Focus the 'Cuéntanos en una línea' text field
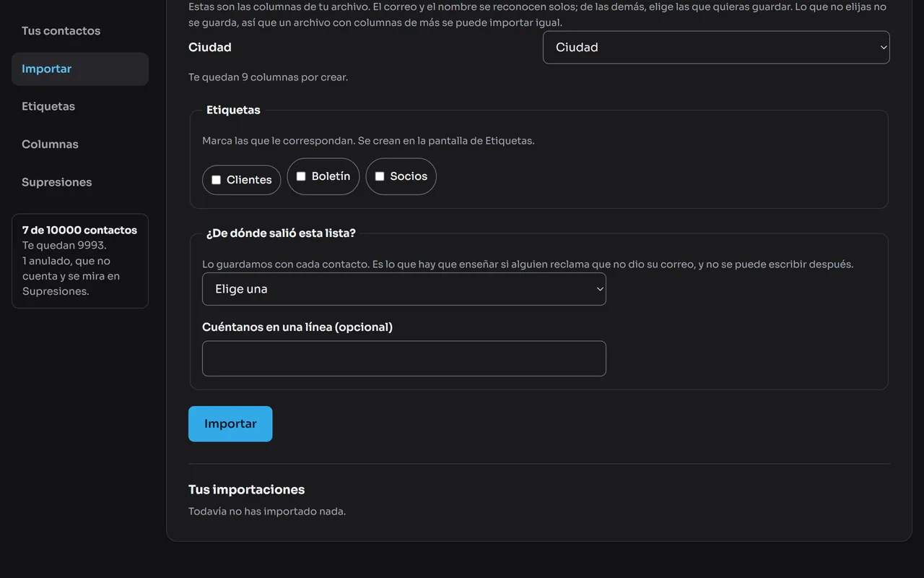Viewport: 924px width, 578px height. tap(404, 358)
